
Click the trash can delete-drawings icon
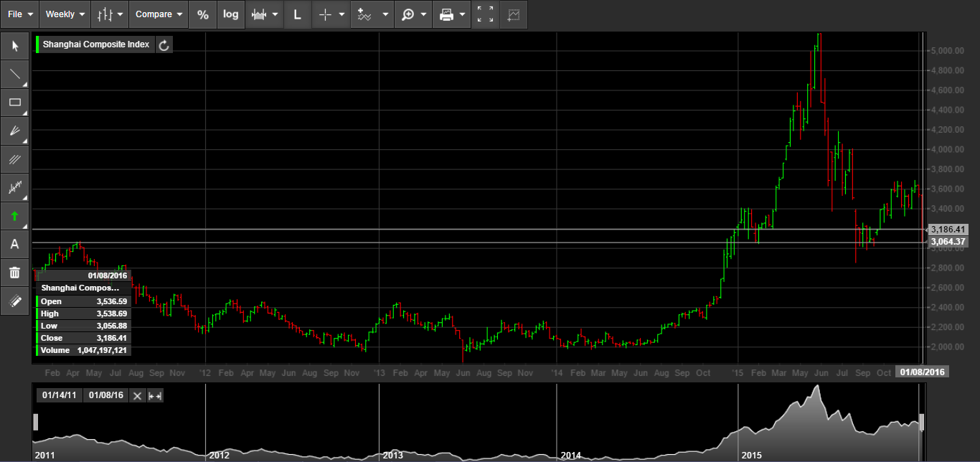pos(14,273)
